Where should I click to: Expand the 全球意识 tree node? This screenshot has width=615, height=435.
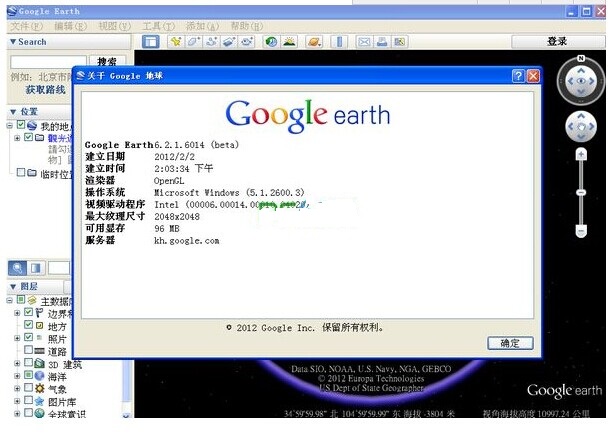tap(17, 413)
